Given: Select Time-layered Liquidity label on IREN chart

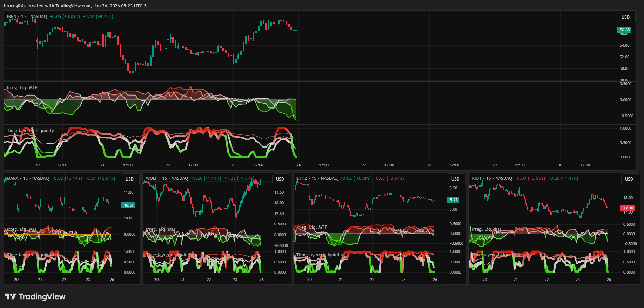Looking at the screenshot, I should tap(31, 131).
